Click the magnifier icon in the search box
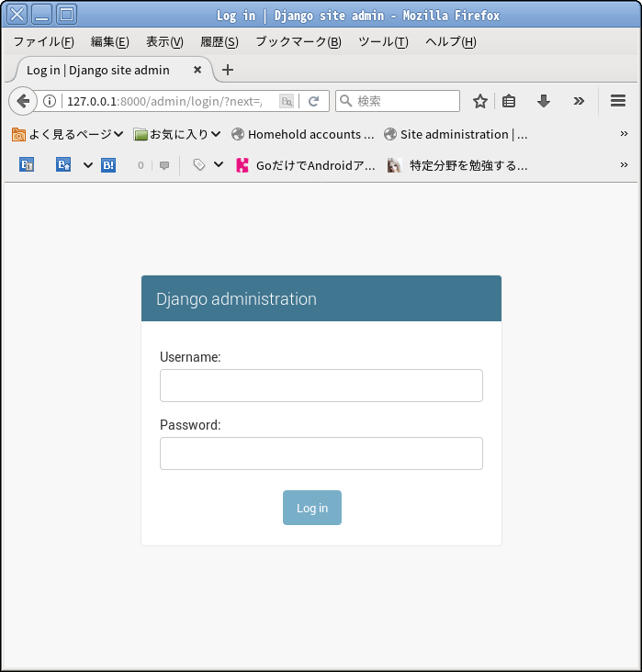 345,101
